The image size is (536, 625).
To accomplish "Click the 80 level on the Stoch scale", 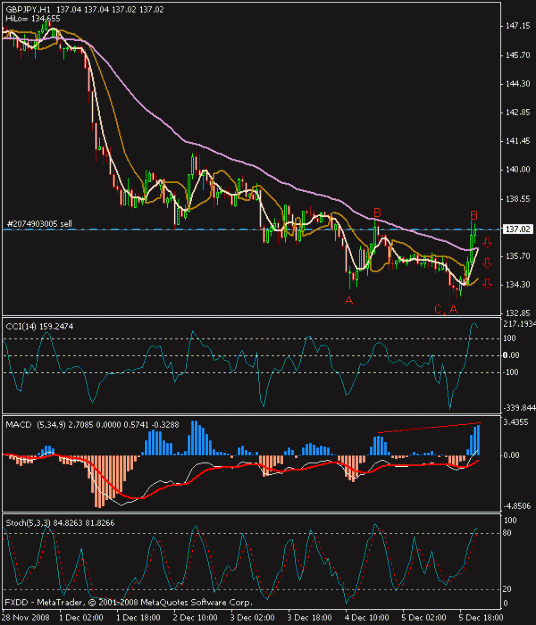I will [508, 533].
